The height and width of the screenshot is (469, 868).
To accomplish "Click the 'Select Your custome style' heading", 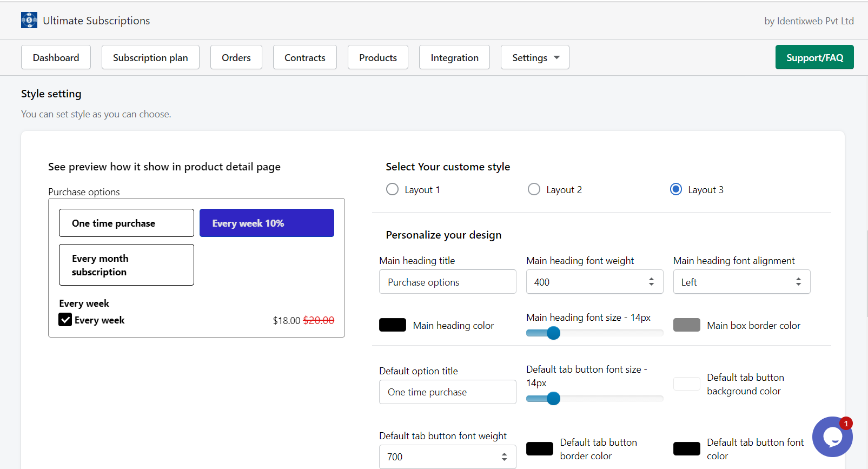I will pyautogui.click(x=448, y=167).
